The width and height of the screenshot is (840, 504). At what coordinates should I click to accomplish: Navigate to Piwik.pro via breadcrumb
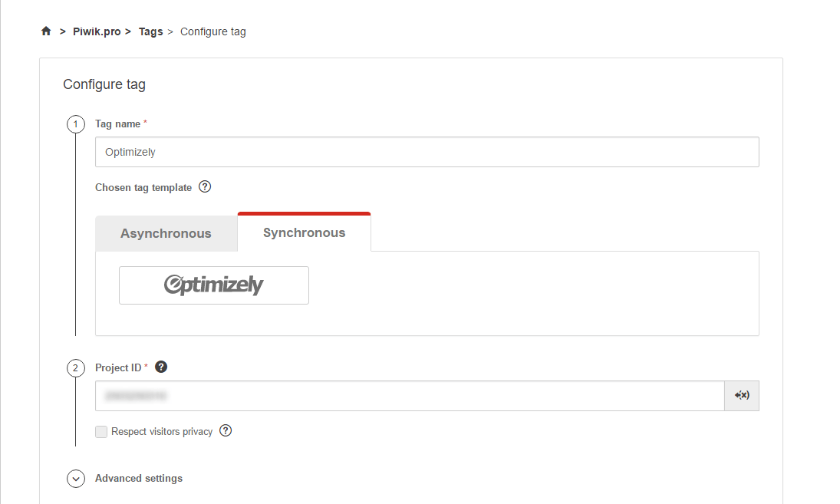(97, 31)
